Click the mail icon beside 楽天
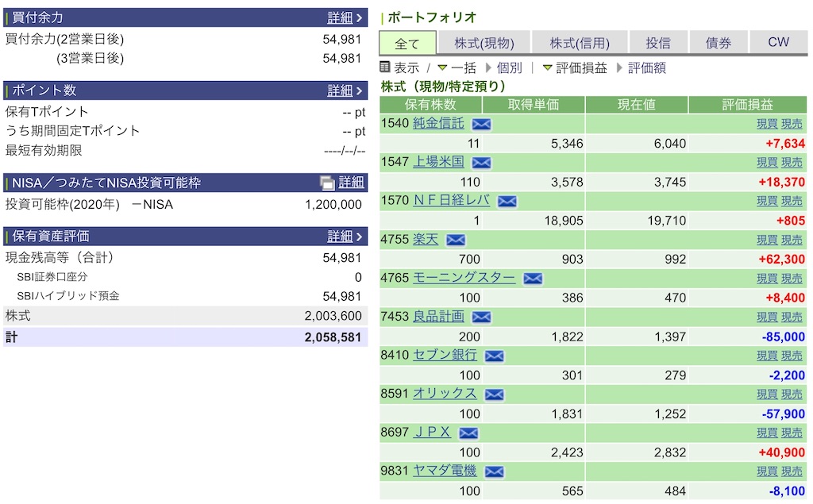The width and height of the screenshot is (813, 504). coord(455,240)
